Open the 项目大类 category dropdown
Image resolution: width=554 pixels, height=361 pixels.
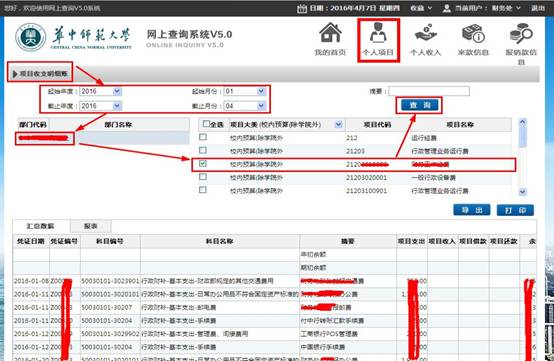(338, 124)
